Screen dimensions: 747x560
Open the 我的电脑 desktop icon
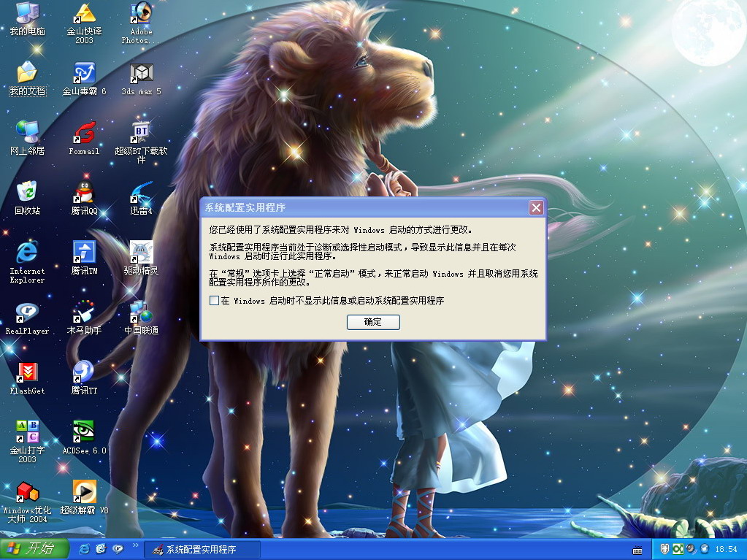[x=27, y=19]
